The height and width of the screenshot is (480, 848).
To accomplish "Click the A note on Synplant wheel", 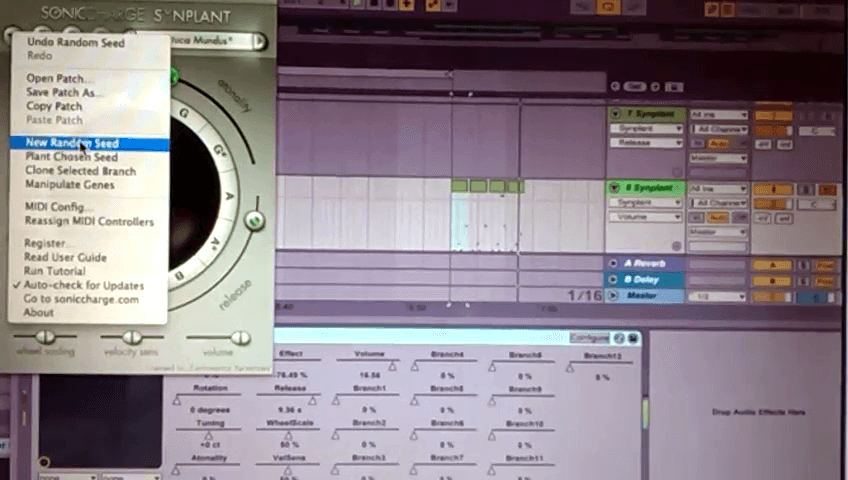I will 230,196.
